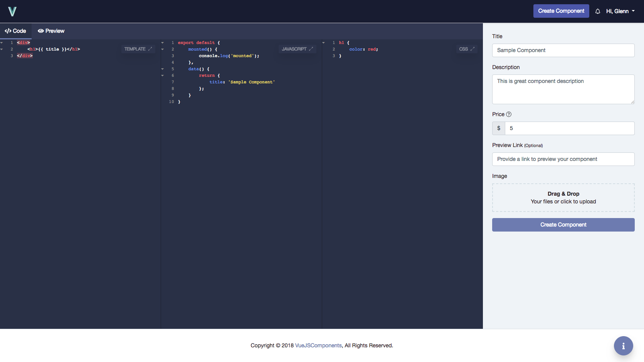This screenshot has height=362, width=644.
Task: Expand the JAVASCRIPT editor to fullscreen
Action: coord(311,49)
